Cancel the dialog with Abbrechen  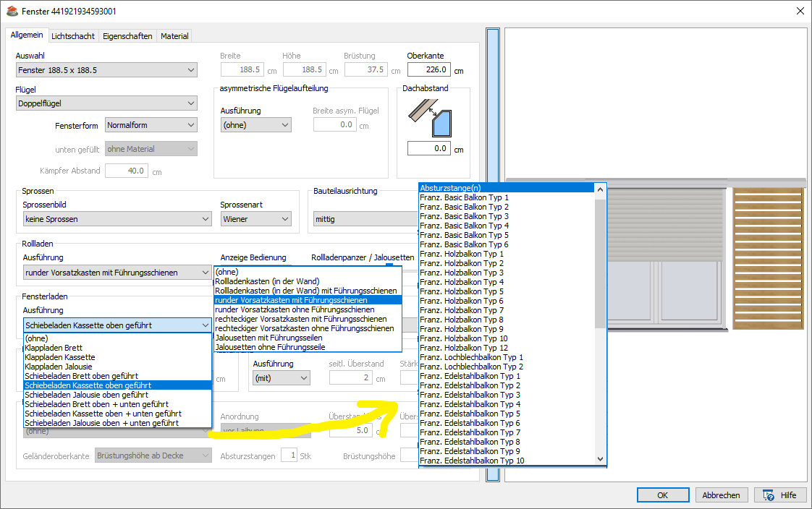point(721,495)
